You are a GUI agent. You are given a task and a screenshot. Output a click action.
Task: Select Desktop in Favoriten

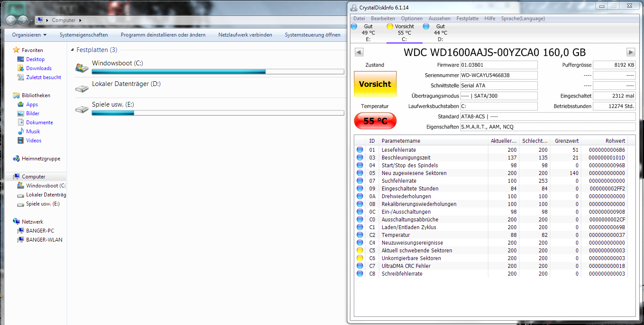35,59
